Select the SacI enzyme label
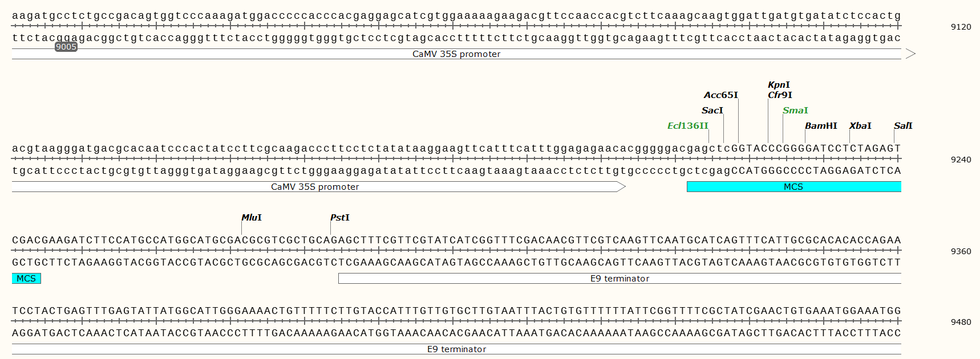 point(712,111)
